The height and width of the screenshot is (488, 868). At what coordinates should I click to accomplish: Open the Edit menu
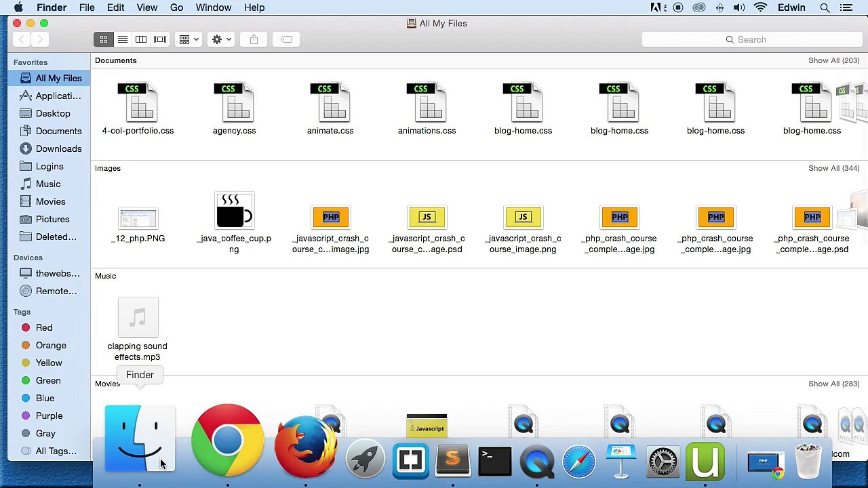point(115,7)
